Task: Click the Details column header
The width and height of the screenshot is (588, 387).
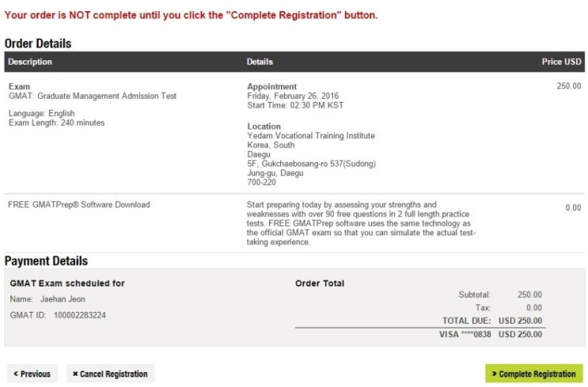Action: click(260, 62)
